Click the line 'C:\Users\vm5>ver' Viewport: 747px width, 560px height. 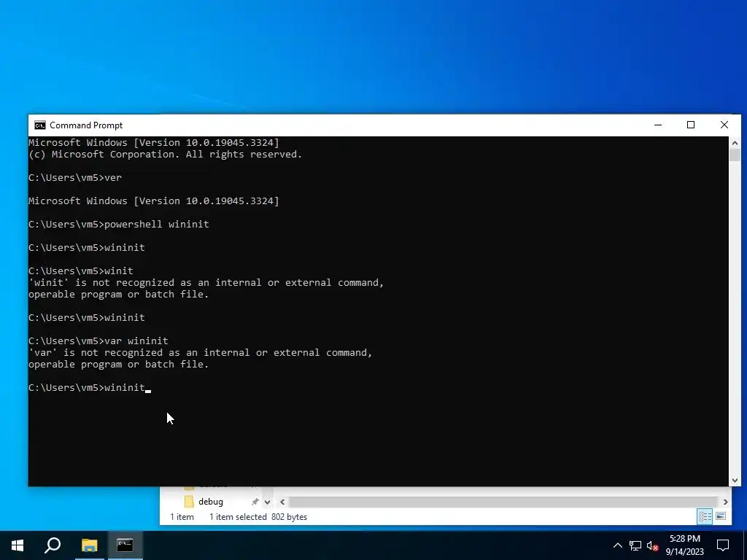click(x=75, y=178)
